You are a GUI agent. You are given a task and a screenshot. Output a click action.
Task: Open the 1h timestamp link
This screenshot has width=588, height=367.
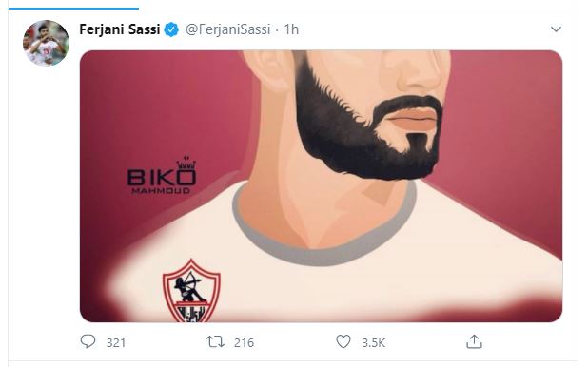coord(291,29)
